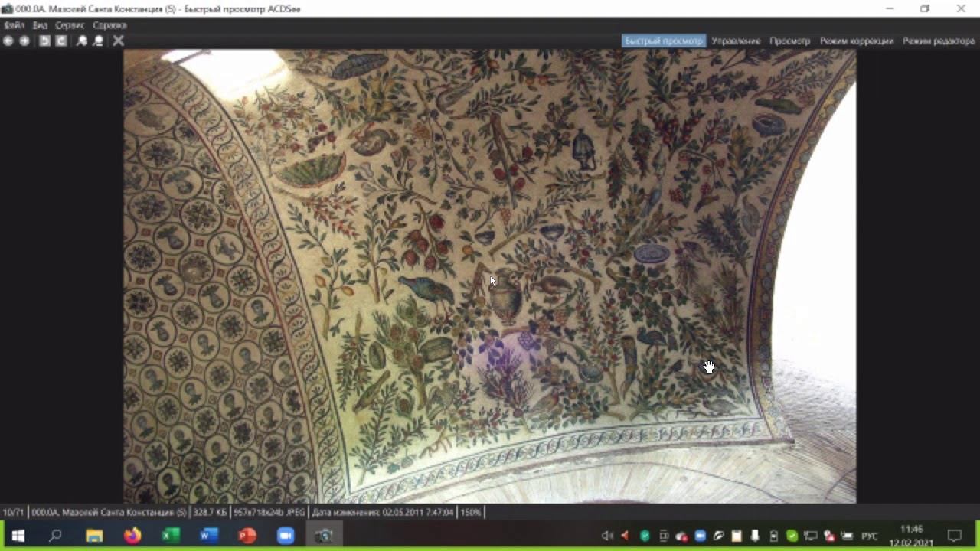Launch Firefox from the taskbar
This screenshot has width=980, height=551.
point(132,536)
